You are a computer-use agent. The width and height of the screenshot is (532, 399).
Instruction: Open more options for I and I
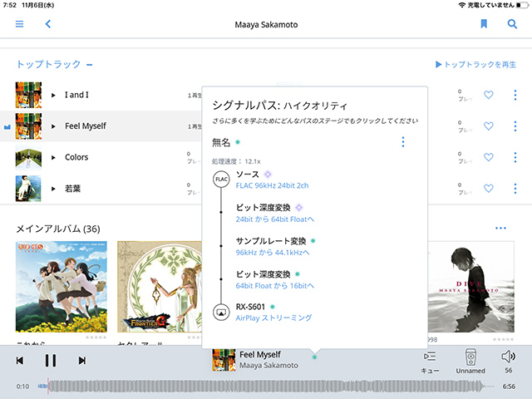click(515, 95)
